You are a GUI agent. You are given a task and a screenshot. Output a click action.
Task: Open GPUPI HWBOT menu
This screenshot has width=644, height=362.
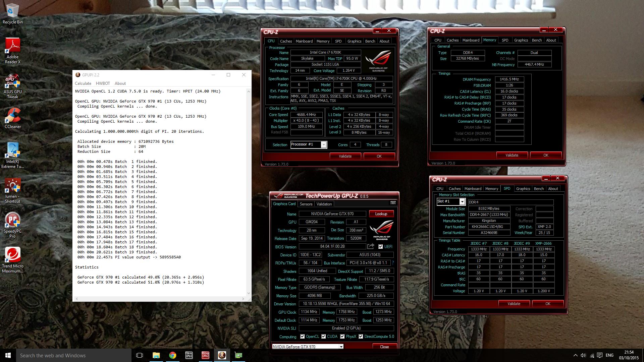pos(103,83)
